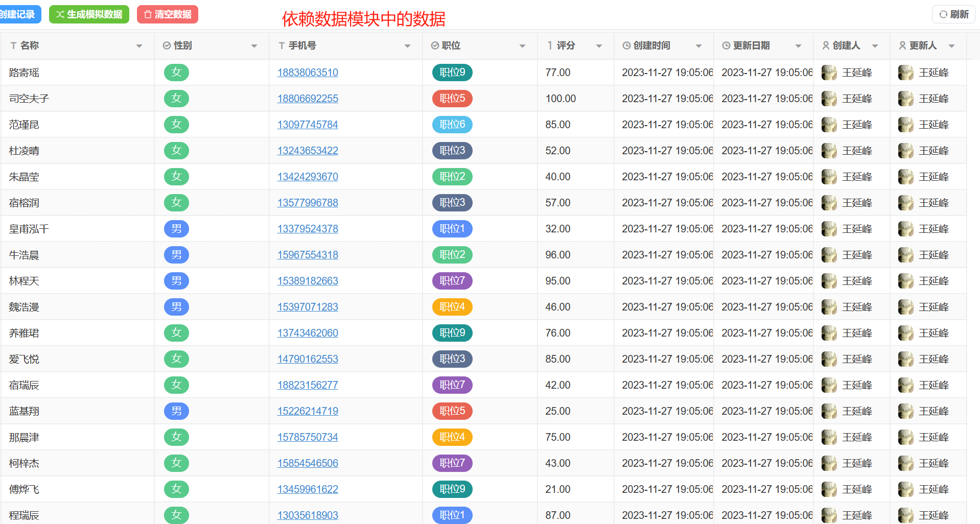Click the red 职位5 tag for 司空夫子
Screen dimensions: 980x524
(x=452, y=99)
